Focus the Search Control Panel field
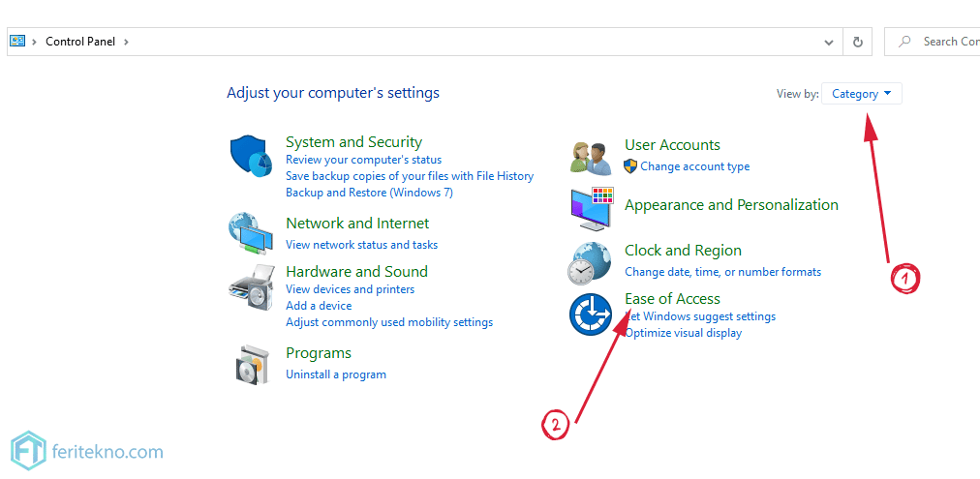The width and height of the screenshot is (980, 479). click(932, 42)
